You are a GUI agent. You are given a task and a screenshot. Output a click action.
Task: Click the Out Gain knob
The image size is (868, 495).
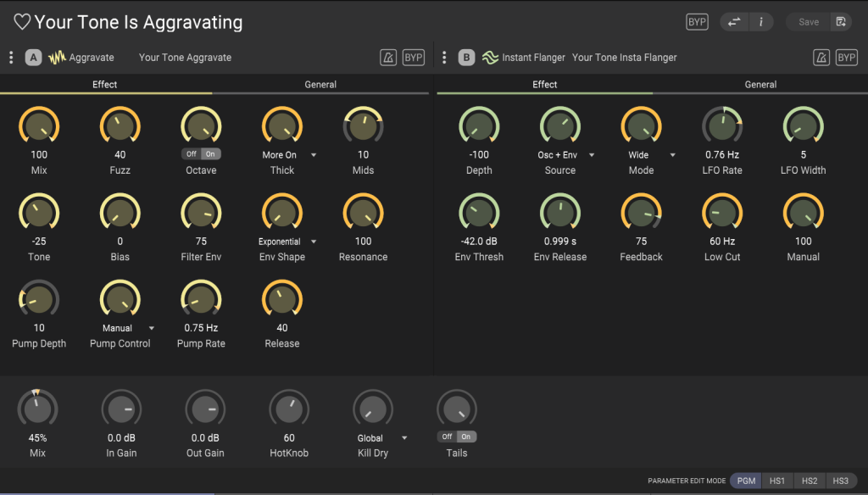pyautogui.click(x=205, y=409)
